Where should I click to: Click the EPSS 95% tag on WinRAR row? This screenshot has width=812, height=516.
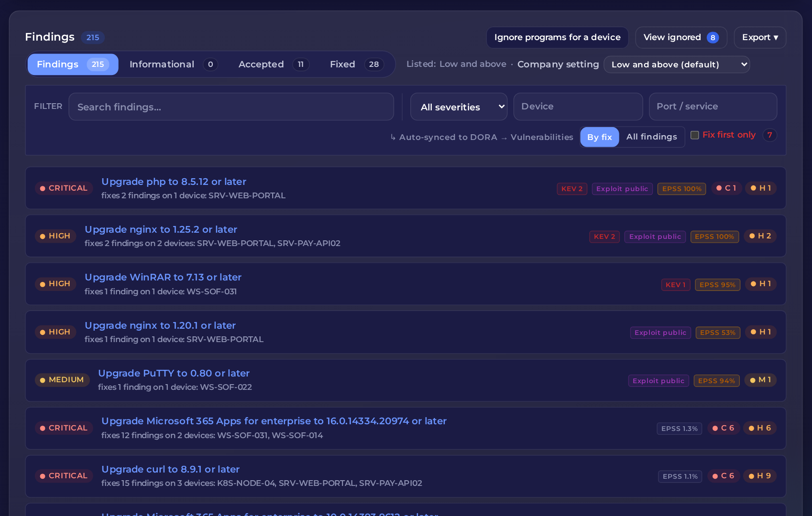tap(718, 285)
